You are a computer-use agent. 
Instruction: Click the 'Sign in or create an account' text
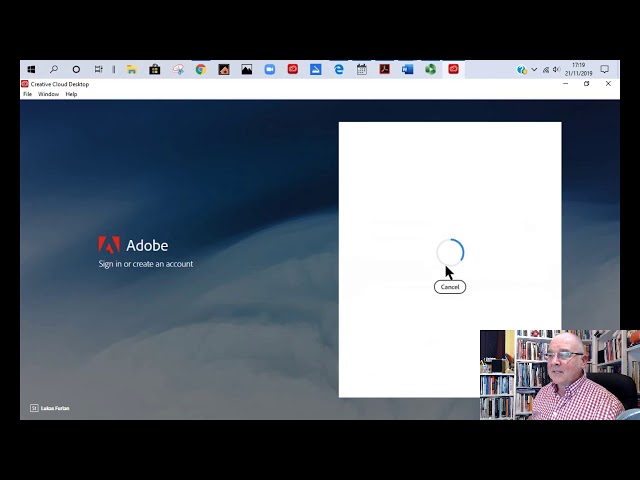pyautogui.click(x=146, y=264)
